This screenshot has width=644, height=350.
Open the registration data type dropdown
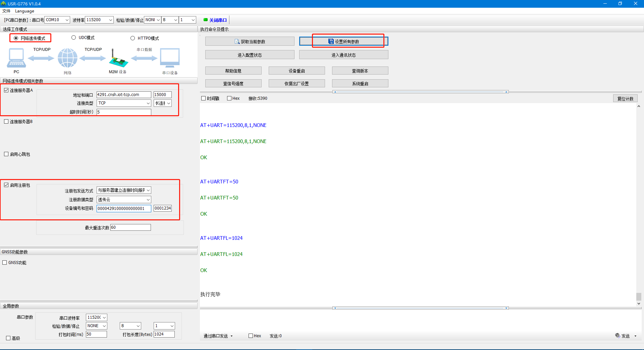coord(124,200)
